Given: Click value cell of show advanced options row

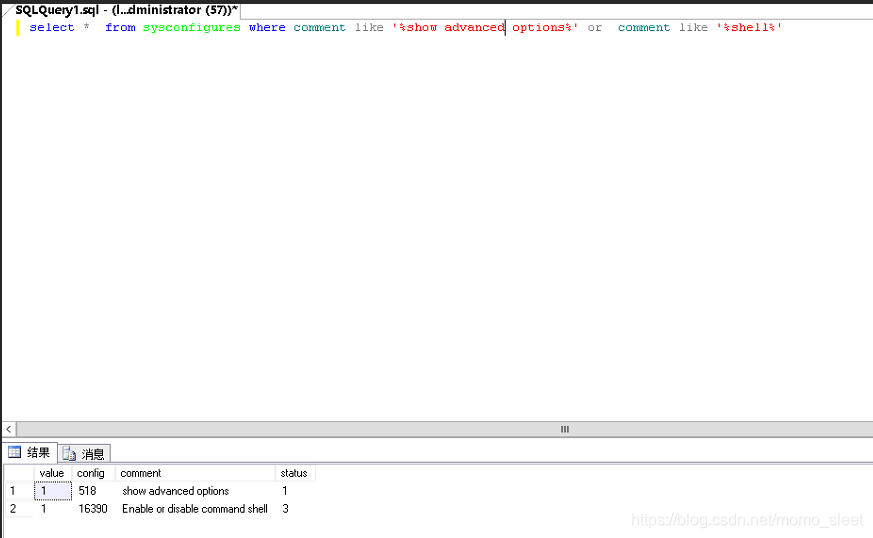Looking at the screenshot, I should pos(53,491).
